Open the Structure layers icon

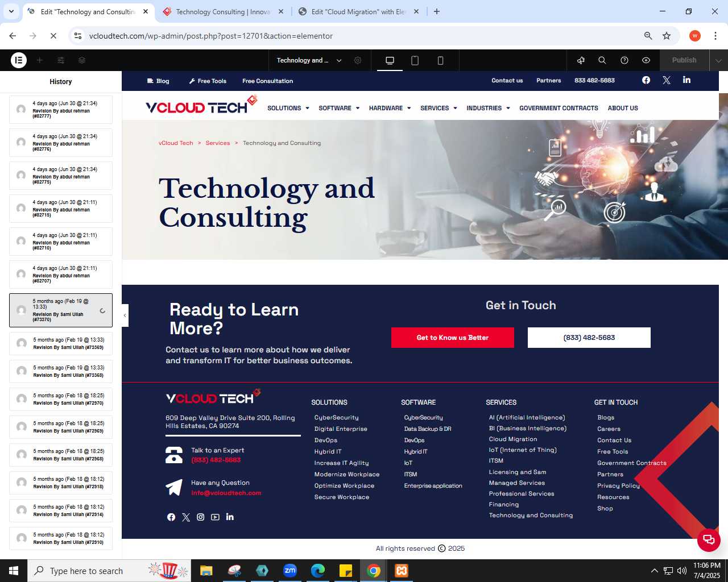point(82,60)
